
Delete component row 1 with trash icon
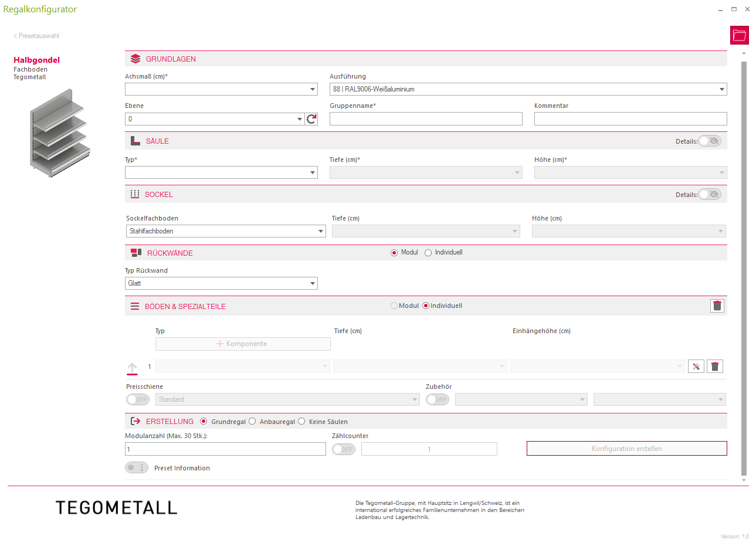click(x=714, y=367)
